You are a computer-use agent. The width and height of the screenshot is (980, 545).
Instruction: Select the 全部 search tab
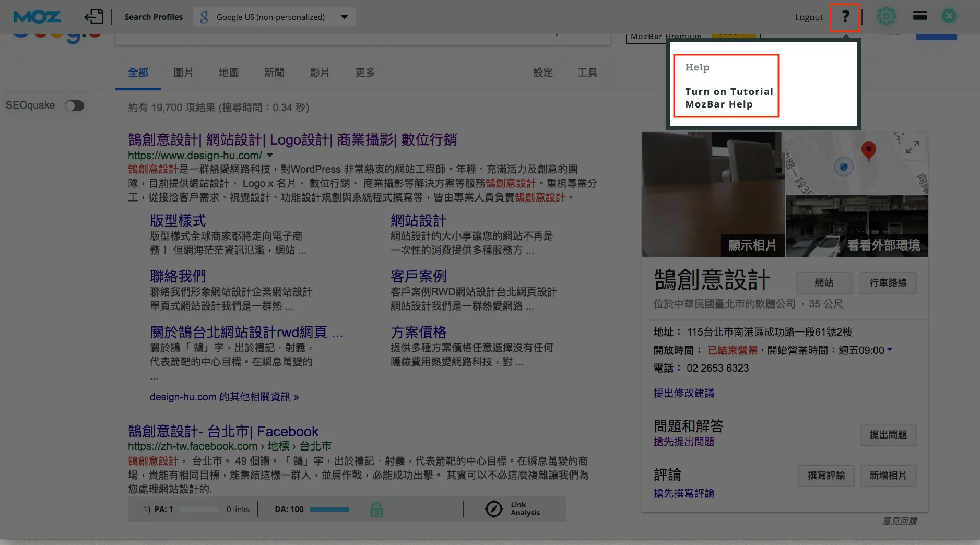138,73
